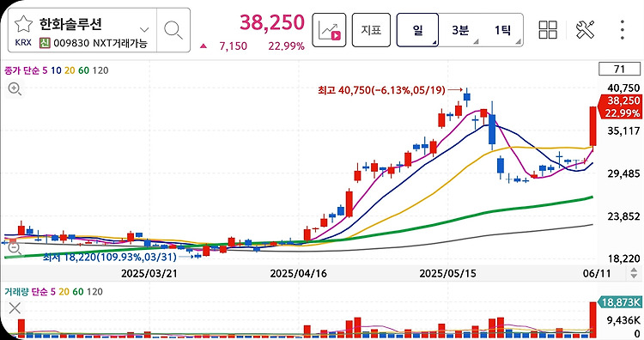Click the 7,150 price change value

point(233,46)
